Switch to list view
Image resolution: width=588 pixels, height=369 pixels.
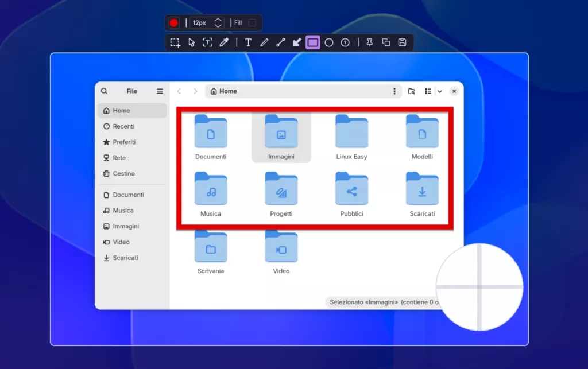(x=428, y=91)
